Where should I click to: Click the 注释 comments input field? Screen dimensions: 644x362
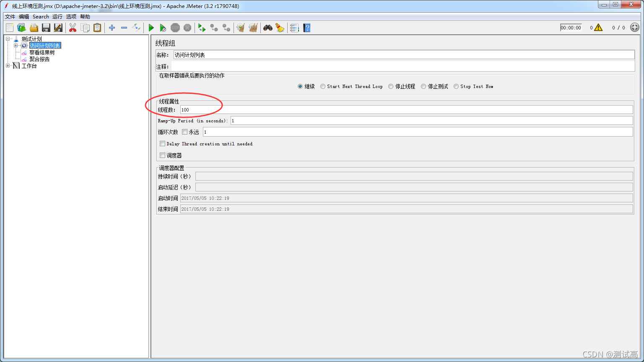402,67
